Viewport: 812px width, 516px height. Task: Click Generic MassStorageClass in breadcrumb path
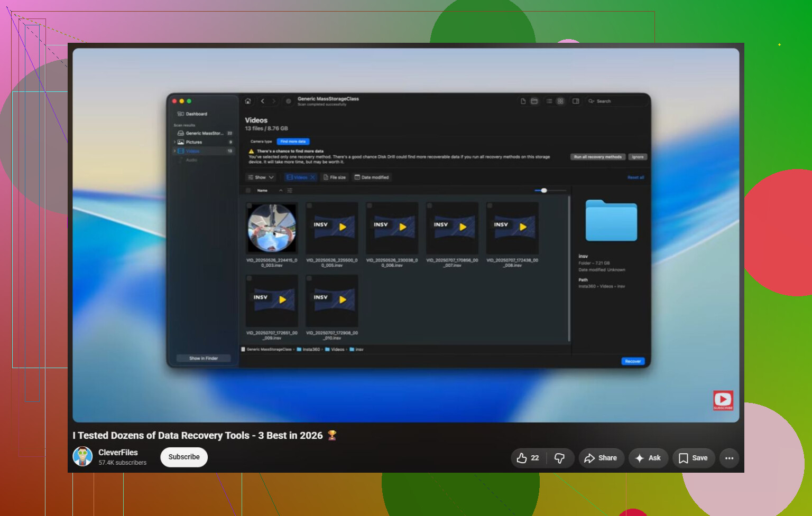266,349
